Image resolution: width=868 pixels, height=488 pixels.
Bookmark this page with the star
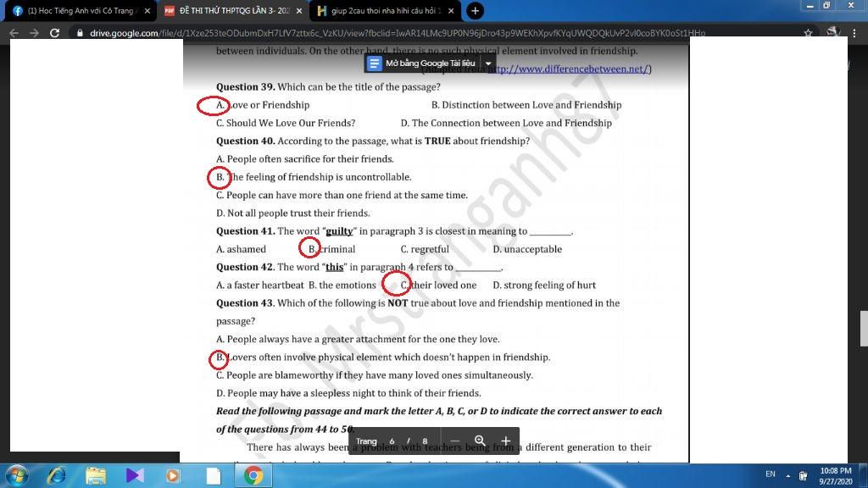(x=808, y=33)
